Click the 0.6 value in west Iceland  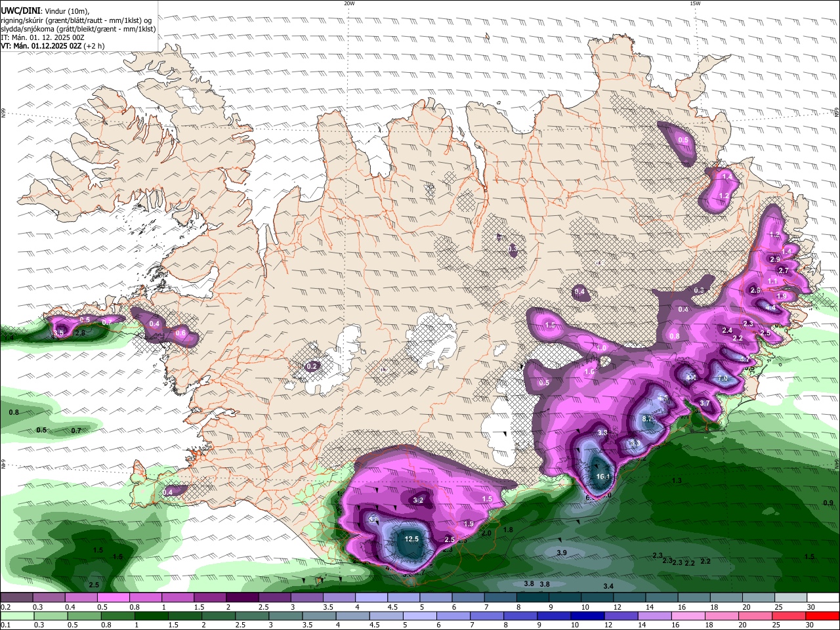click(180, 333)
